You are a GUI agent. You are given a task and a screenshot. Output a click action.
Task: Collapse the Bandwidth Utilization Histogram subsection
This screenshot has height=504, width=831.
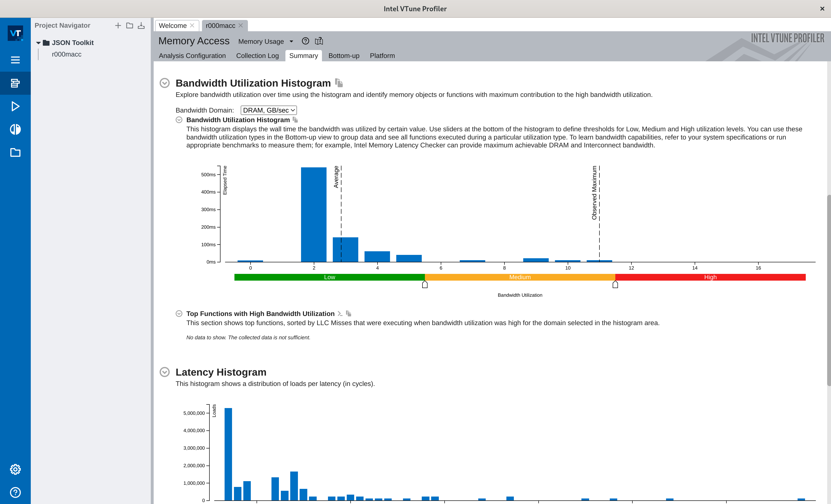[x=179, y=120]
